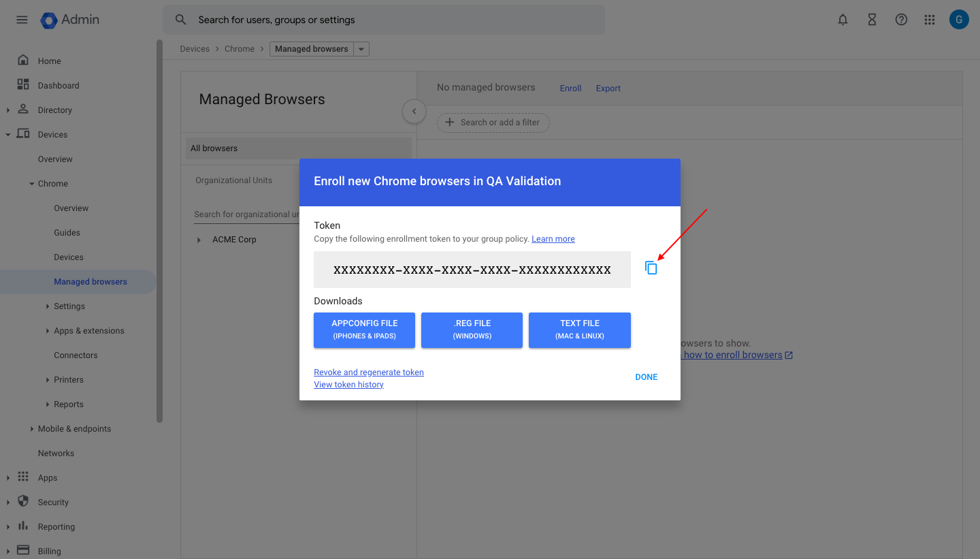Open View token history link
Image resolution: width=980 pixels, height=559 pixels.
pyautogui.click(x=348, y=385)
